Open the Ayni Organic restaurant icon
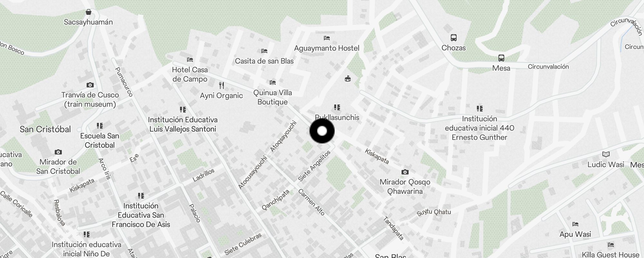 coord(222,85)
